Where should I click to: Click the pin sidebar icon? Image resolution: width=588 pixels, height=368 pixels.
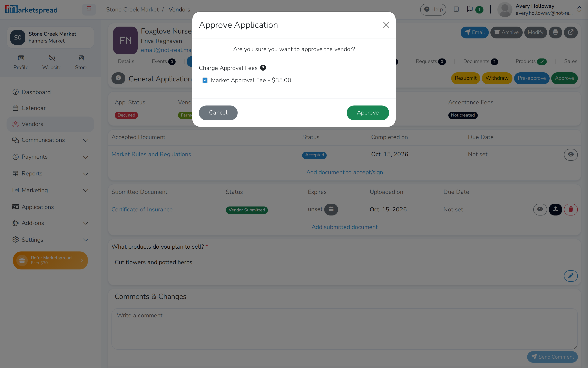[89, 9]
